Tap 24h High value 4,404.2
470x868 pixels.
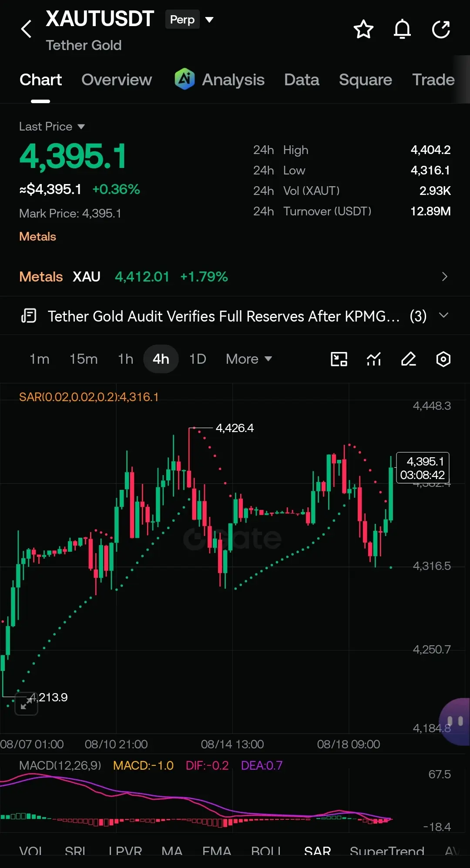[x=431, y=150]
